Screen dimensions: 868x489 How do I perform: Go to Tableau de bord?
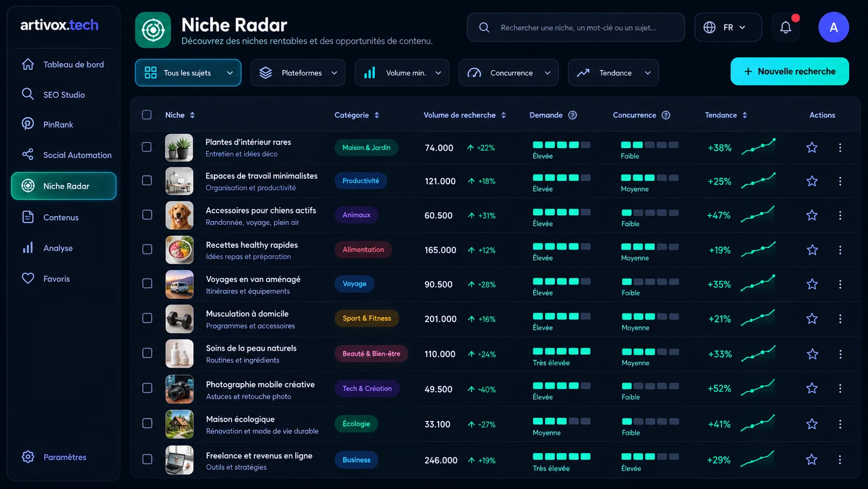[x=63, y=64]
